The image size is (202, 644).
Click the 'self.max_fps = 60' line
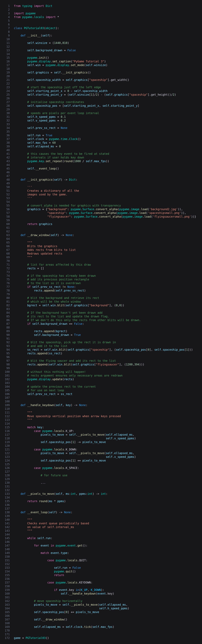click(x=42, y=143)
